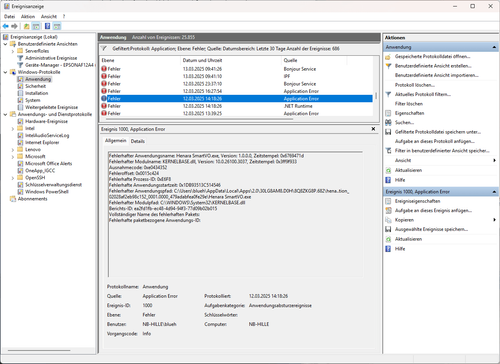Screen dimensions: 500x364
Task: Click Filter löschen action
Action: pos(409,104)
